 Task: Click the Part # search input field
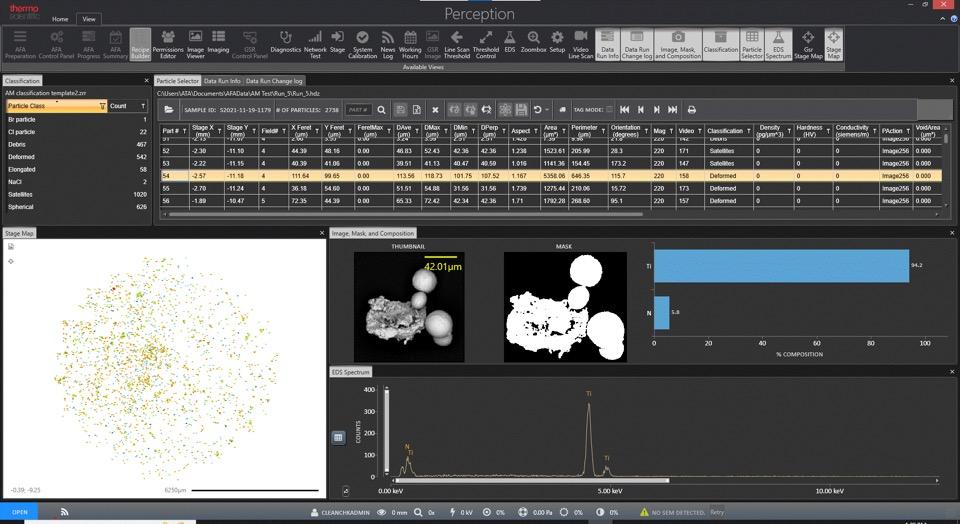[359, 109]
